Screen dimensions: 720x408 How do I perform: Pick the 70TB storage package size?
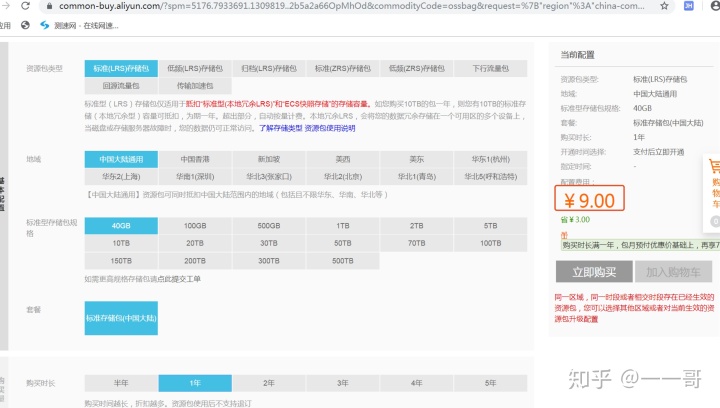[x=416, y=243]
